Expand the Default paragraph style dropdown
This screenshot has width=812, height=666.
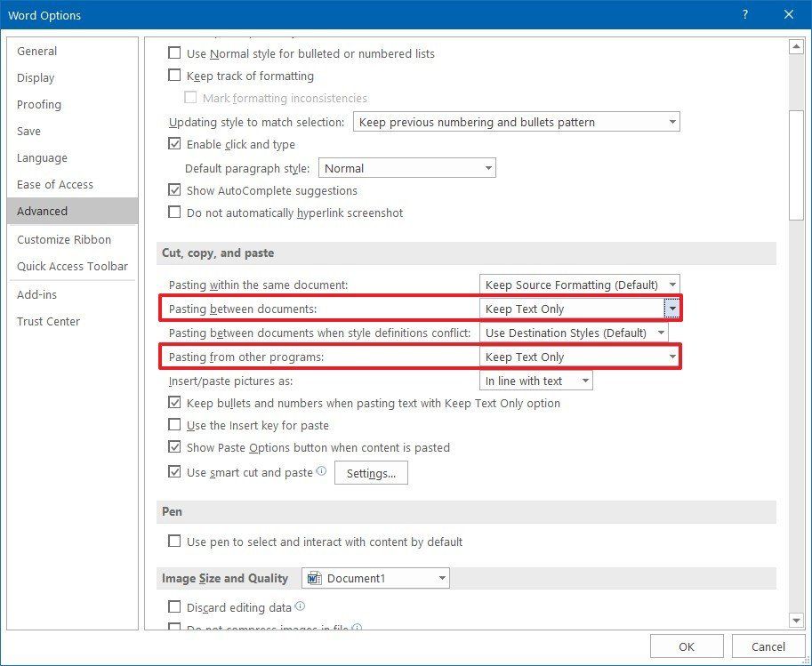click(x=487, y=167)
